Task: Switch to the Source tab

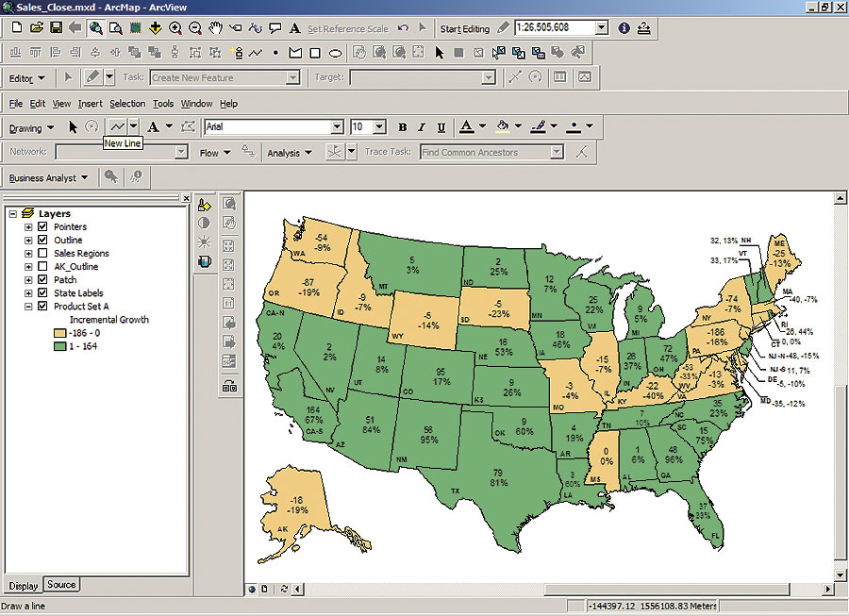Action: pyautogui.click(x=61, y=585)
